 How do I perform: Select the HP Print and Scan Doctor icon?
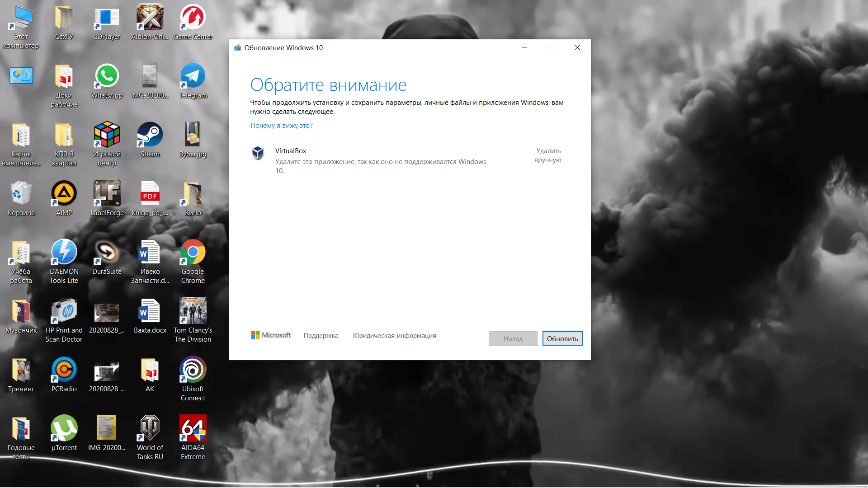(64, 321)
